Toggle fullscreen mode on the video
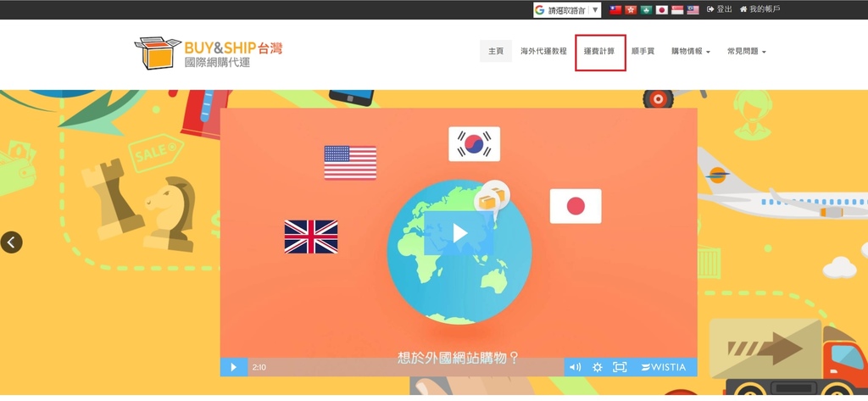Screen dimensions: 868x401 click(620, 367)
